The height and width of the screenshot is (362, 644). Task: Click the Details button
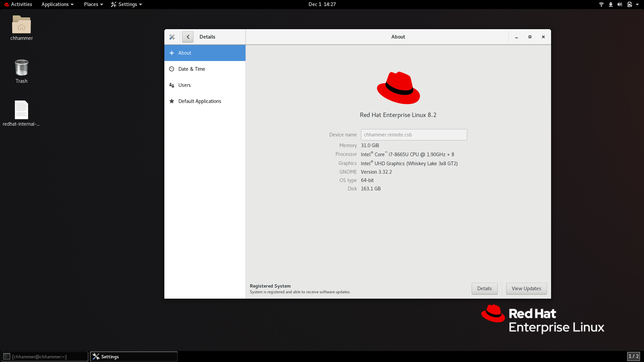(x=484, y=289)
